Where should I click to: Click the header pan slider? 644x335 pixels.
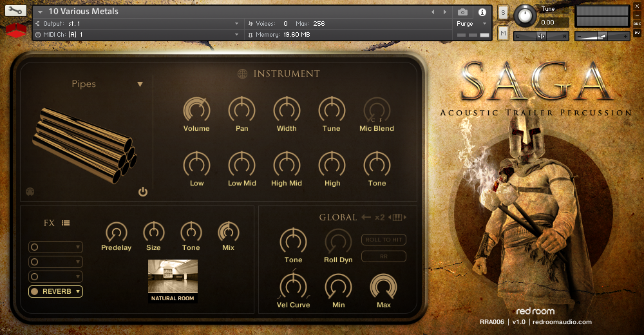tap(541, 36)
